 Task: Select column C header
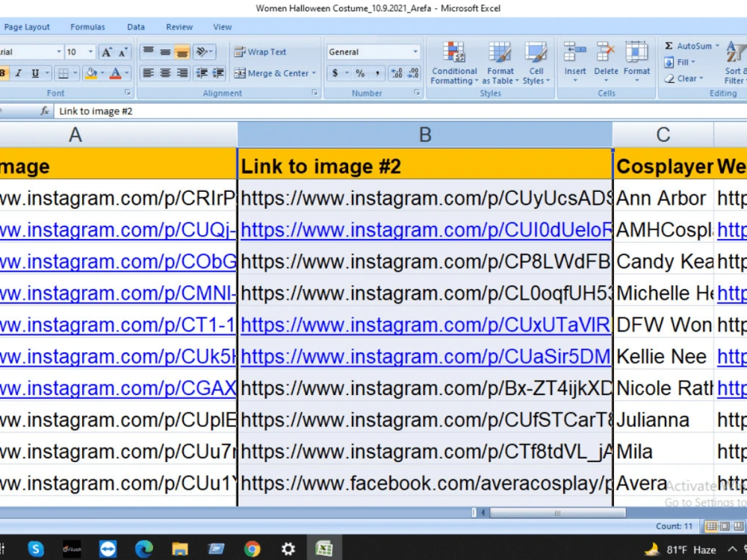[663, 134]
